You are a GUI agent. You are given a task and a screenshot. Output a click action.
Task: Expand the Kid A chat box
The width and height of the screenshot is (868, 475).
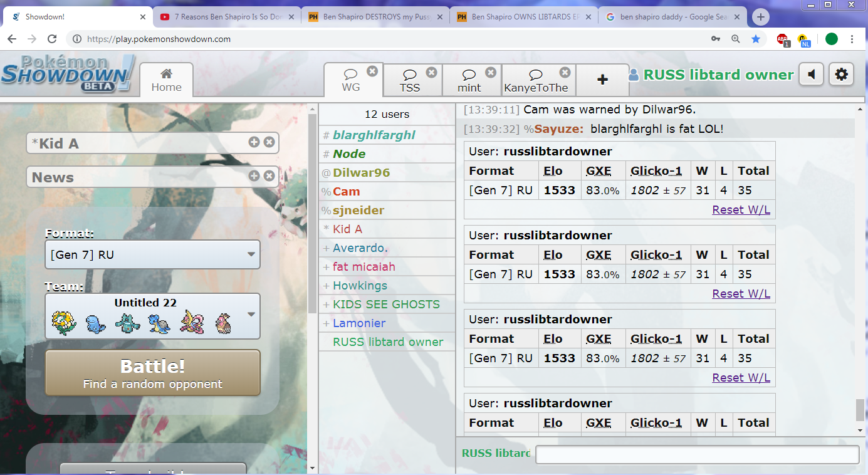coord(254,142)
